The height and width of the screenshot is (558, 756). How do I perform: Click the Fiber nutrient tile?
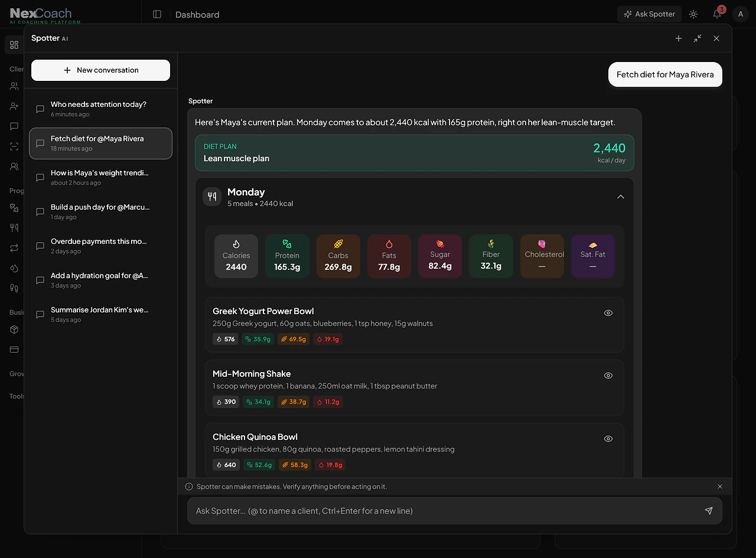click(x=491, y=256)
